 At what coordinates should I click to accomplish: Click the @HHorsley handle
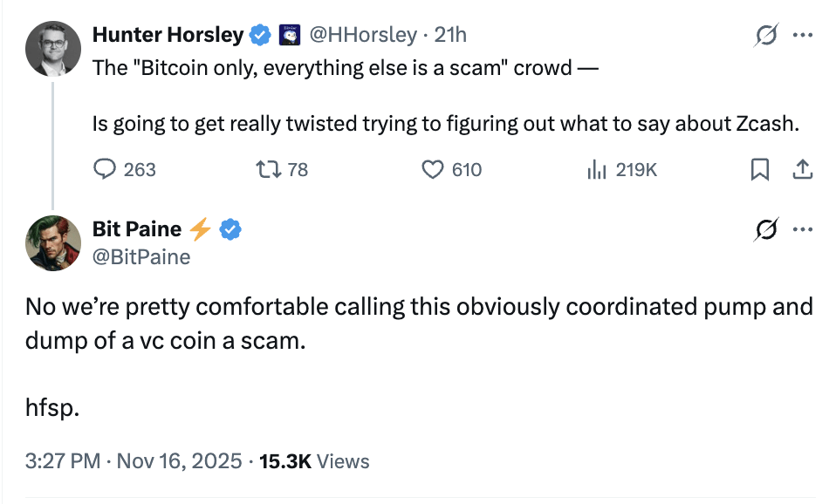tap(363, 35)
